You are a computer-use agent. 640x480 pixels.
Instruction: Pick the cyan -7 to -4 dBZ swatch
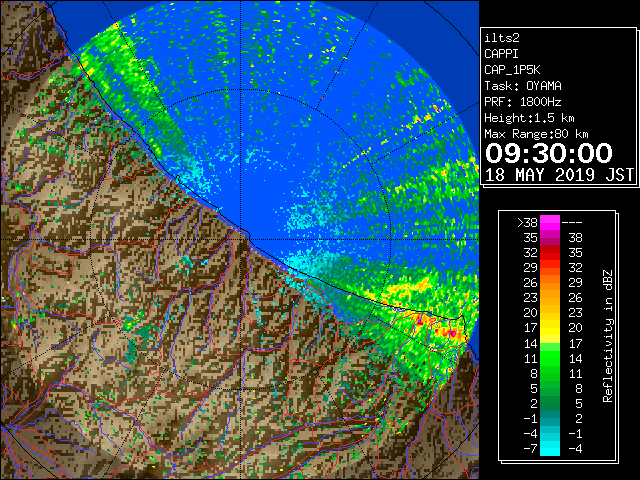[550, 449]
